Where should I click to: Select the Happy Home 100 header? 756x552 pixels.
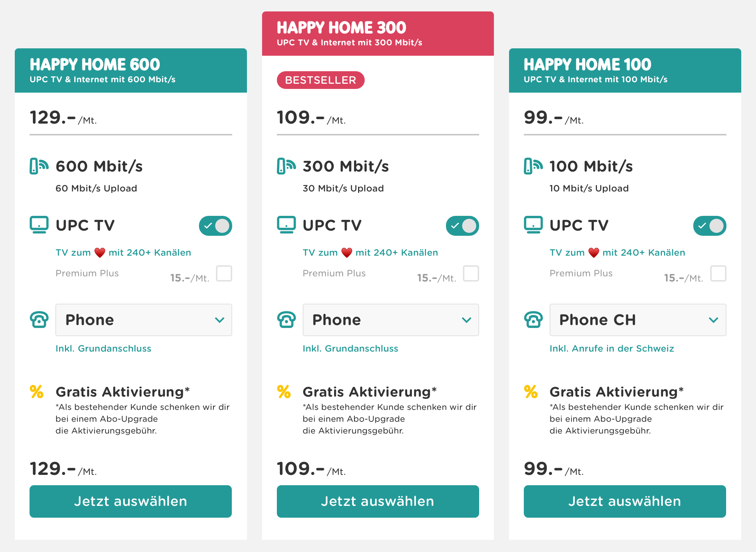pos(625,70)
